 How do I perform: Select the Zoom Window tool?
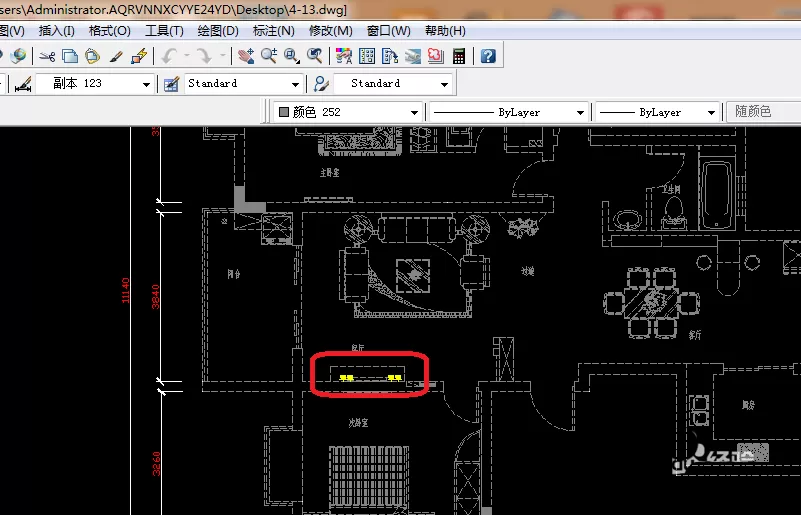292,56
